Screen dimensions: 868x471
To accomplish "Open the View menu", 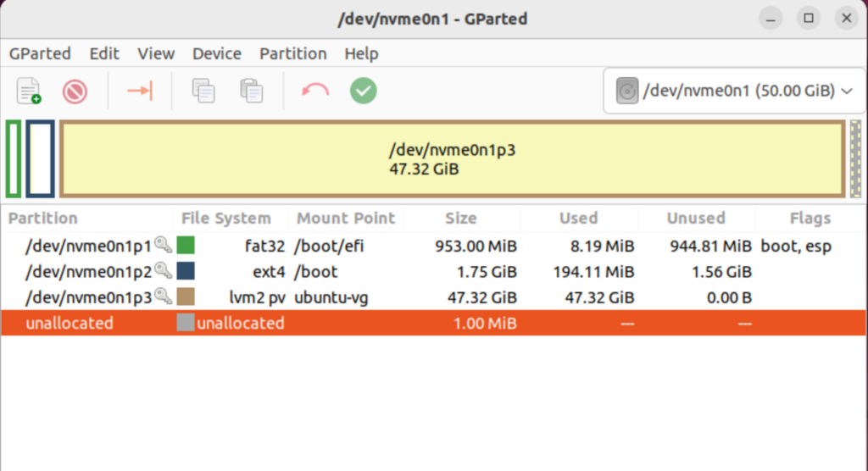I will 156,53.
